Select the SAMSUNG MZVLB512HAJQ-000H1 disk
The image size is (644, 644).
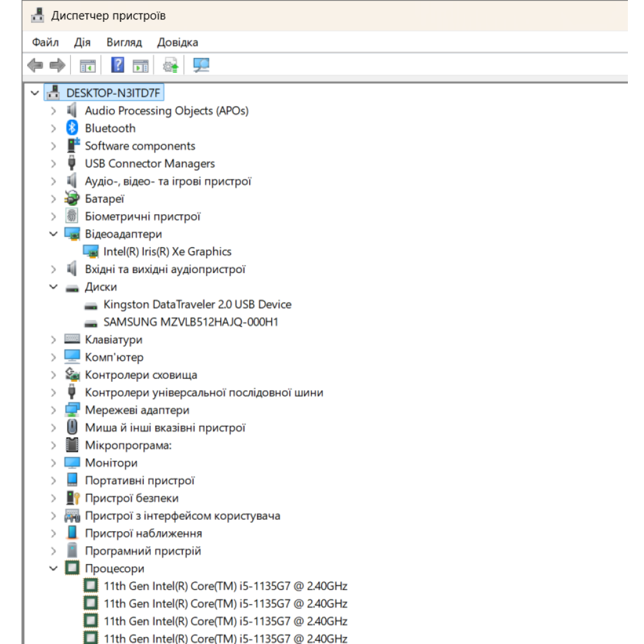[191, 322]
